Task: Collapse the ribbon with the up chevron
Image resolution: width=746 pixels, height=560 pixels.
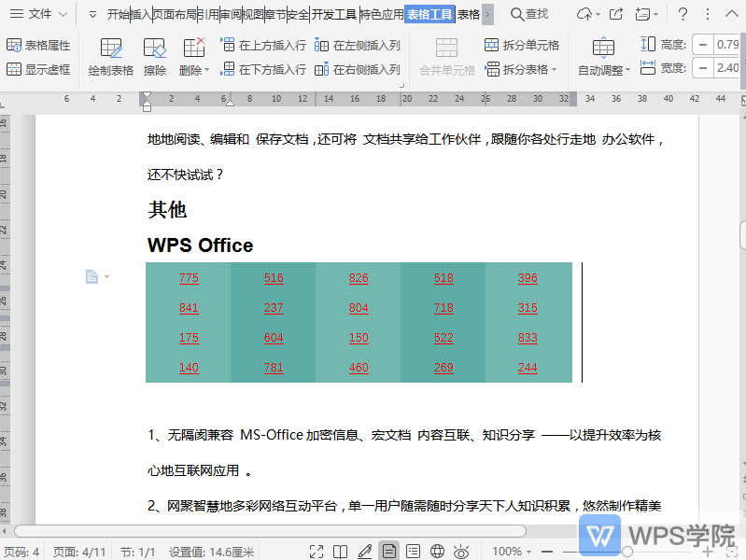Action: pos(731,14)
